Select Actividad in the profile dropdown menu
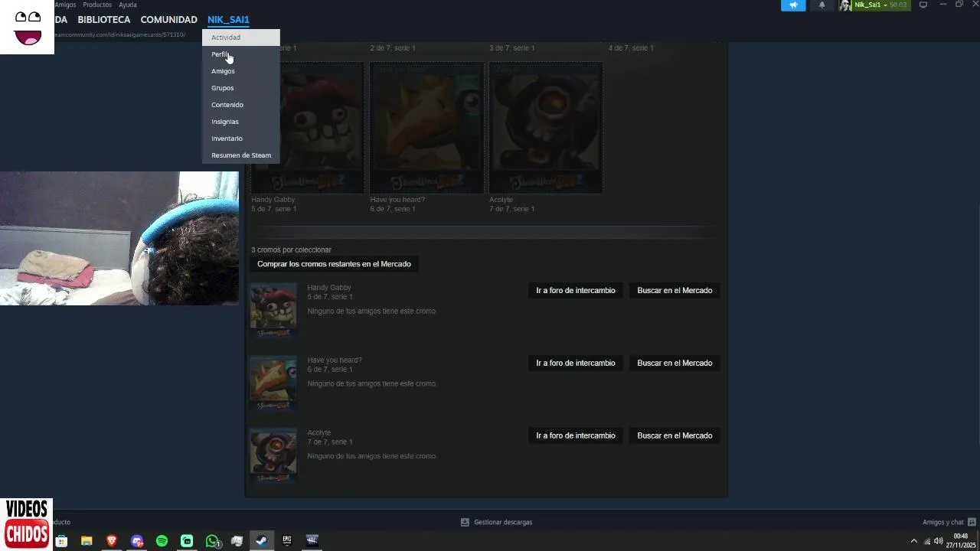Screen dimensions: 980x551 coord(241,37)
